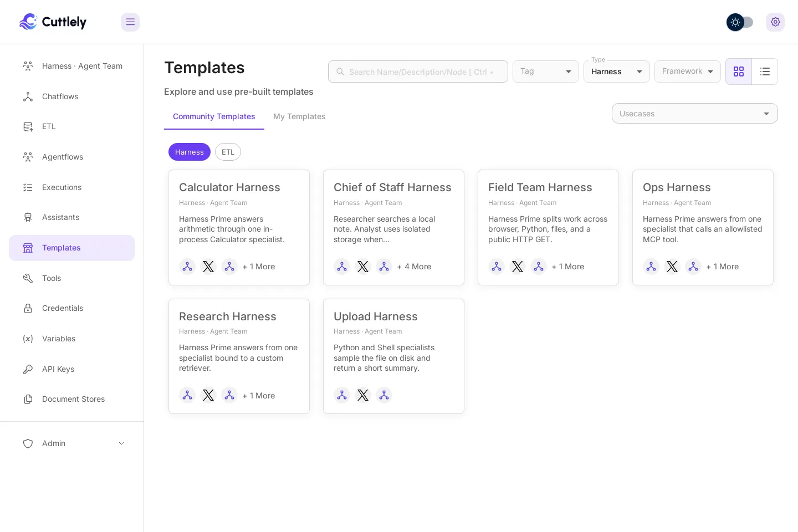Open the Framework dropdown
Viewport: 798px width, 532px height.
pos(688,71)
